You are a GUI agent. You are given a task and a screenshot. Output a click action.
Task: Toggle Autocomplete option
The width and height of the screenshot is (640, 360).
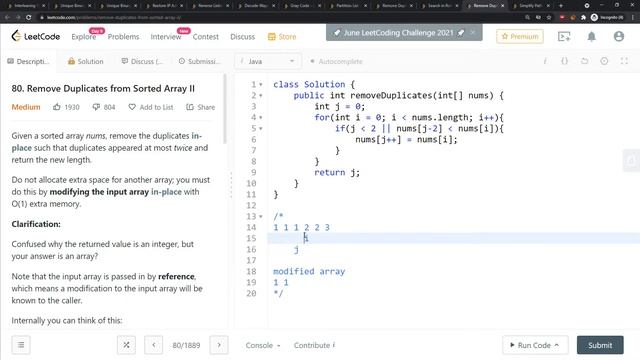336,61
